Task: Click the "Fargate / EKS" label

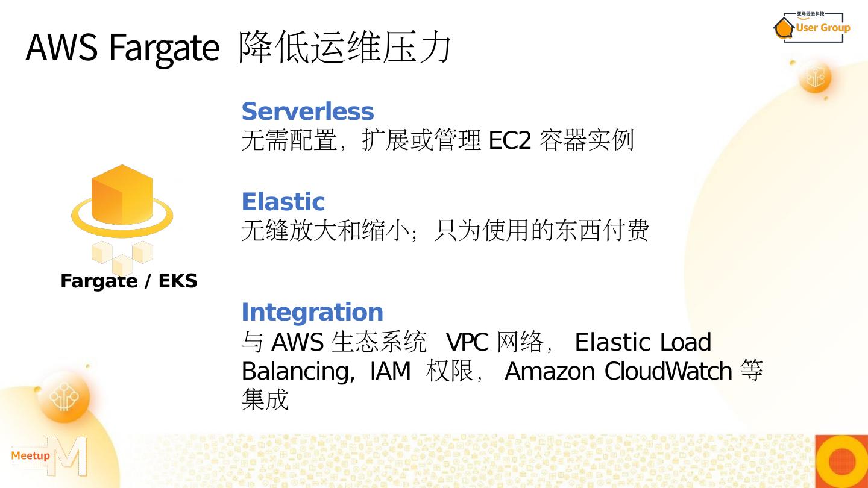Action: [129, 281]
